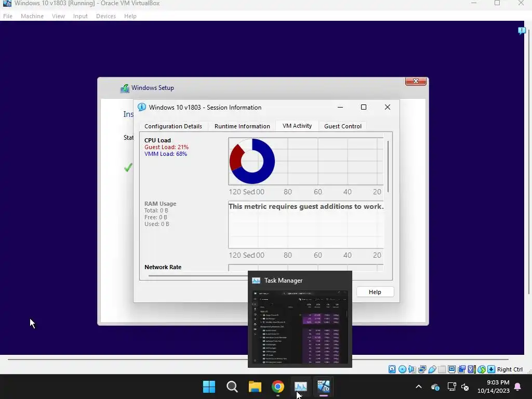This screenshot has width=532, height=399.
Task: Open the Input menu
Action: coord(81,16)
